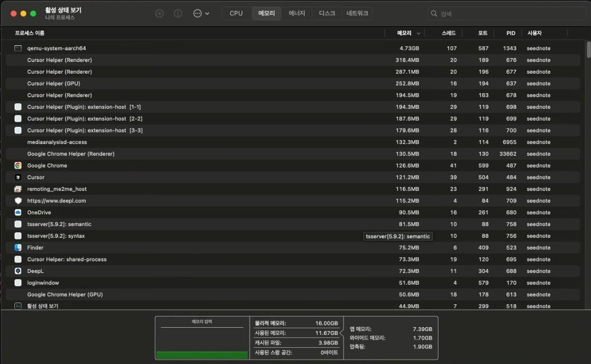The image size is (591, 364).
Task: Click icon of extension-host [3-3] process
Action: point(18,131)
